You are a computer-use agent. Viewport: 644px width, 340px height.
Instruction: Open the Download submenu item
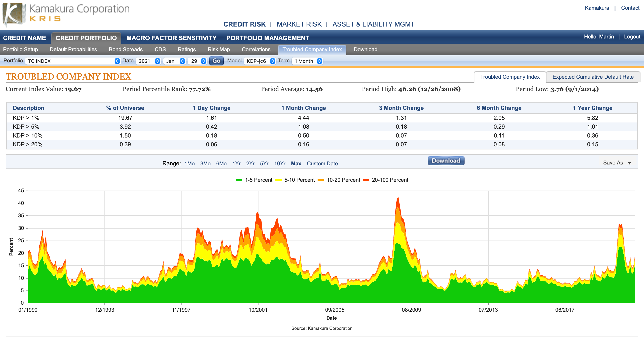366,50
